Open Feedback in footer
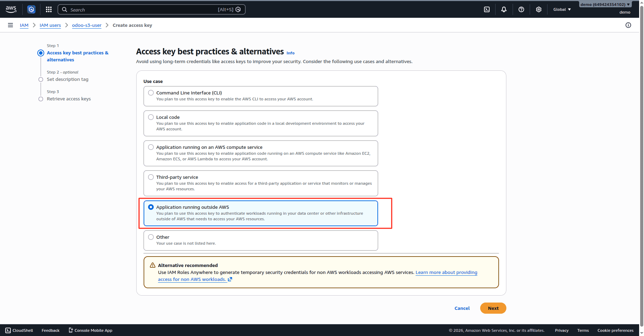The image size is (644, 336). (51, 330)
